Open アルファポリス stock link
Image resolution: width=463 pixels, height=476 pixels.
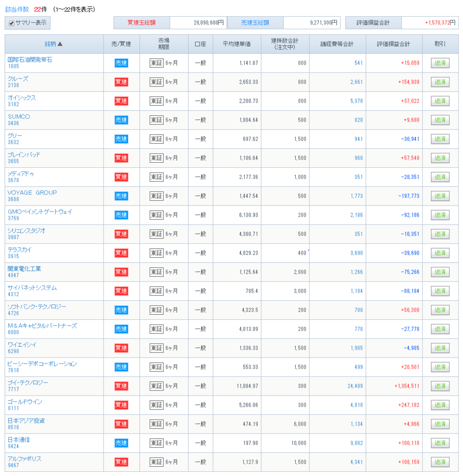(x=24, y=459)
